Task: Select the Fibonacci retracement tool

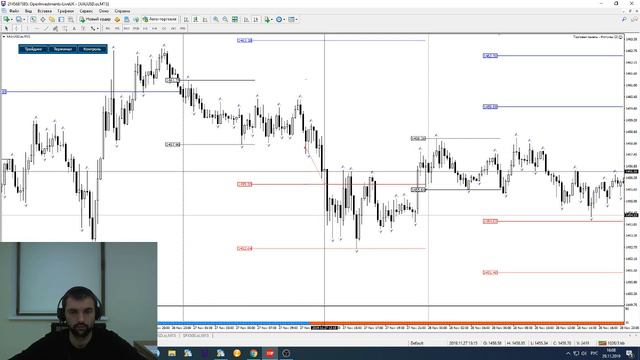Action: tap(64, 29)
